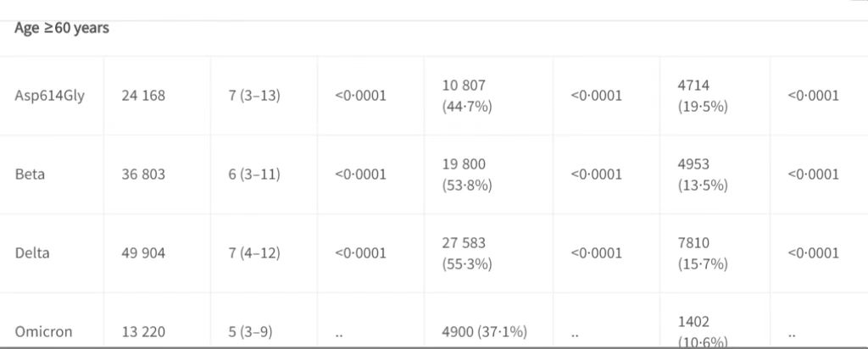868x349 pixels.
Task: Click the 36 803 count cell
Action: 143,174
